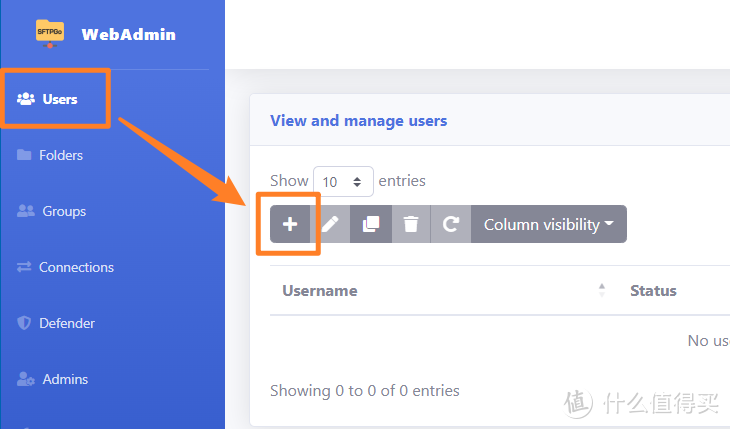
Task: Sort the table by Username column
Action: (320, 291)
